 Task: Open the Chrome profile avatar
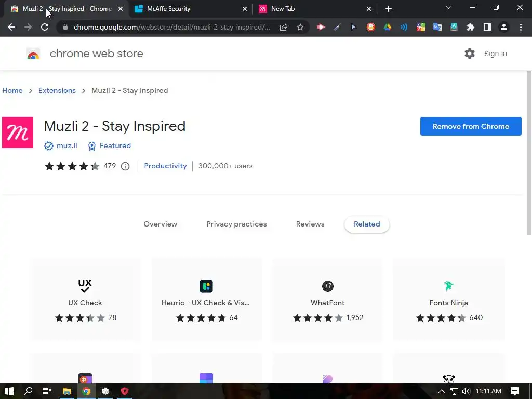coord(504,27)
